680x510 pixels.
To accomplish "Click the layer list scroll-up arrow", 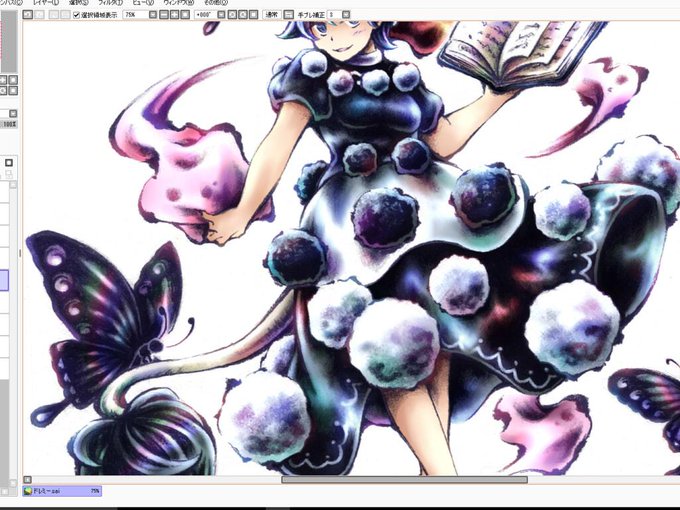I will pyautogui.click(x=13, y=185).
